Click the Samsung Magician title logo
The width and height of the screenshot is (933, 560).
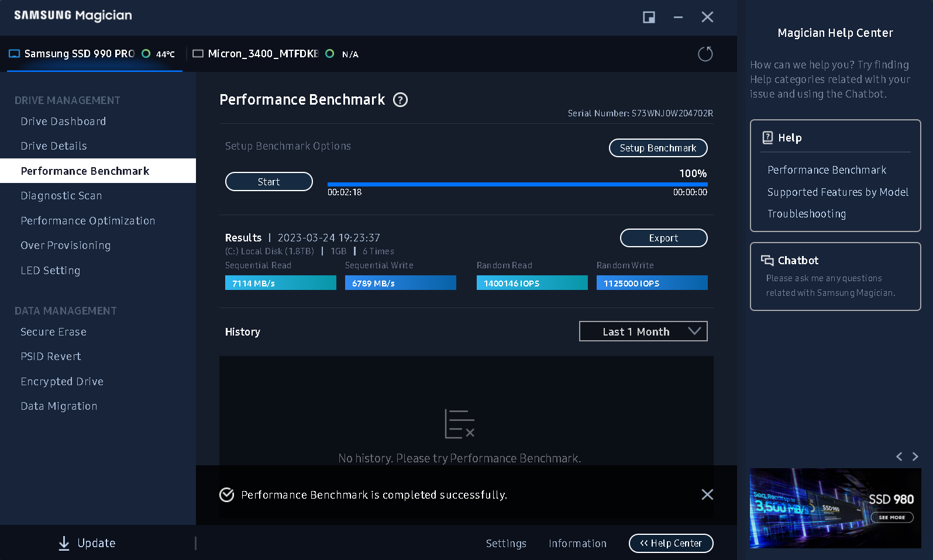pos(73,16)
